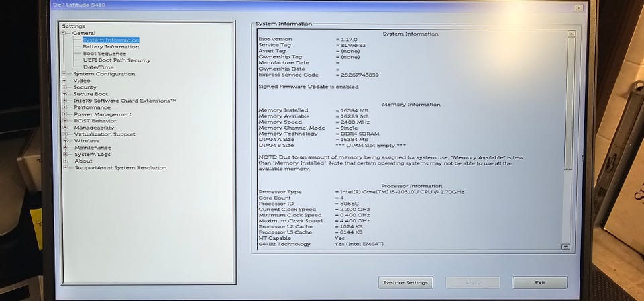
Task: Click the 64-Bit Technology value
Action: tap(360, 244)
